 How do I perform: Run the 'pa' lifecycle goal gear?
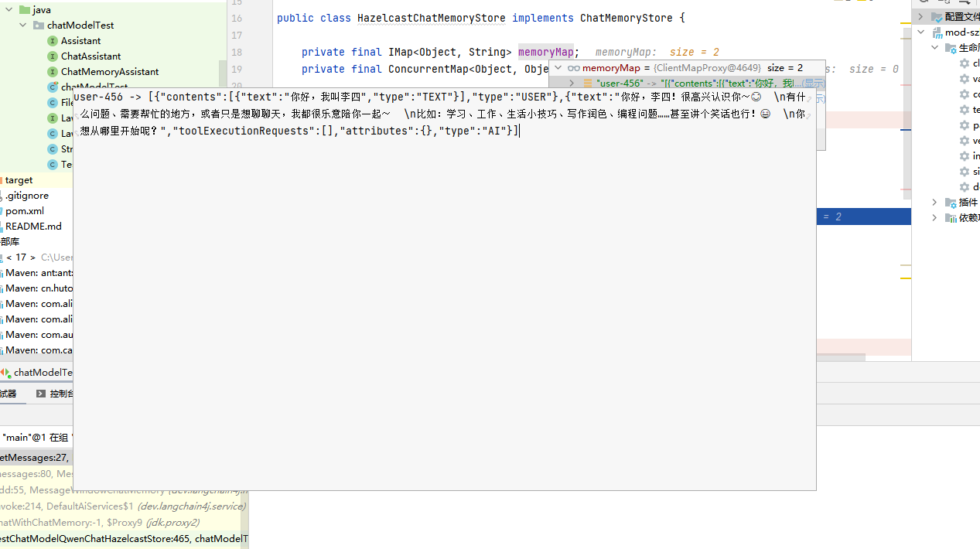[965, 125]
